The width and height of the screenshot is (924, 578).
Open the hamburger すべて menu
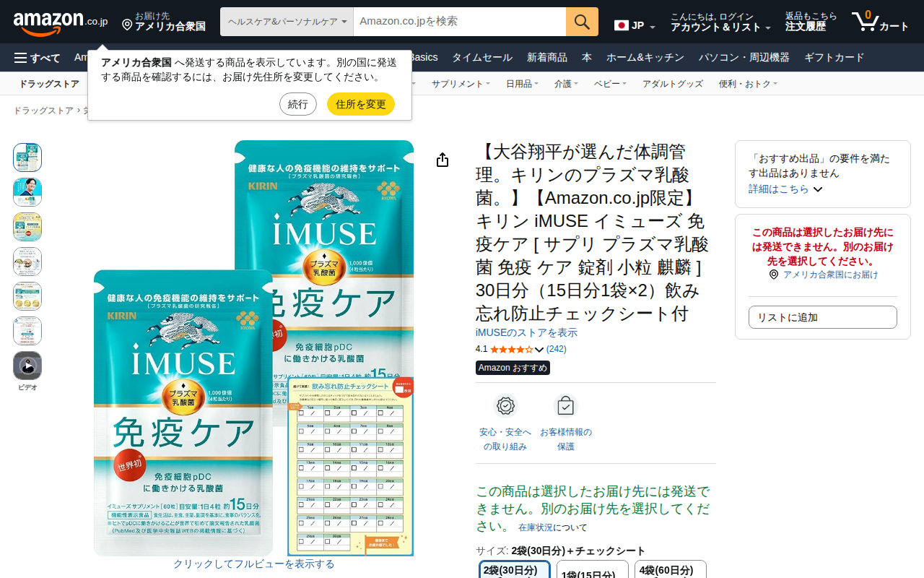[38, 58]
